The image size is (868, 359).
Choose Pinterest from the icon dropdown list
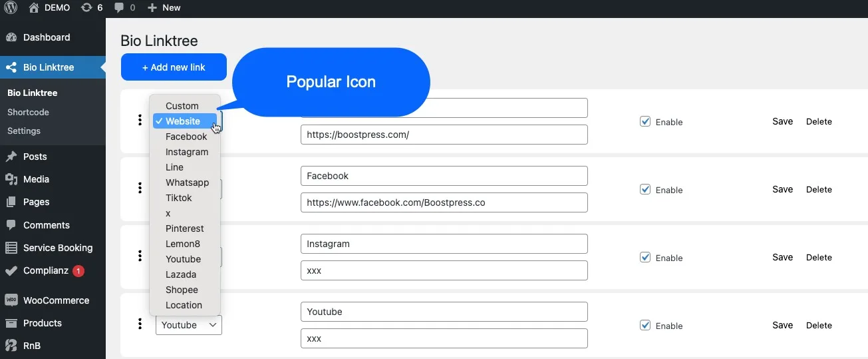point(184,228)
